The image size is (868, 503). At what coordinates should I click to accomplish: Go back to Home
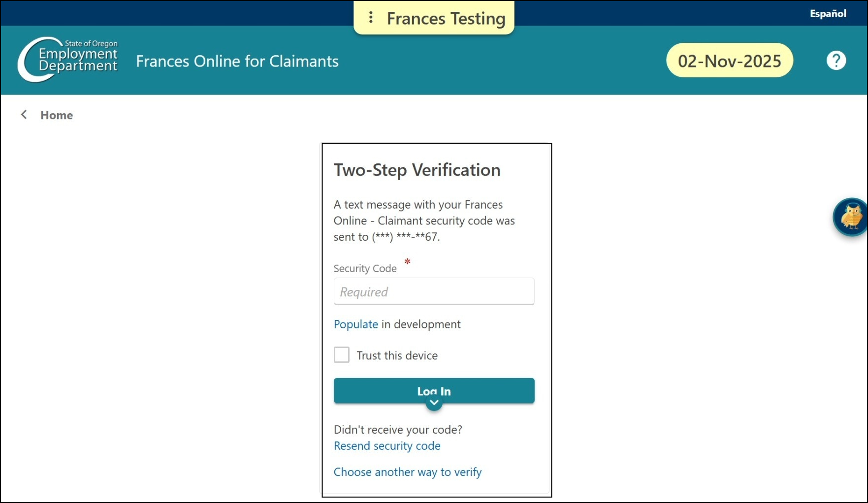coord(56,115)
